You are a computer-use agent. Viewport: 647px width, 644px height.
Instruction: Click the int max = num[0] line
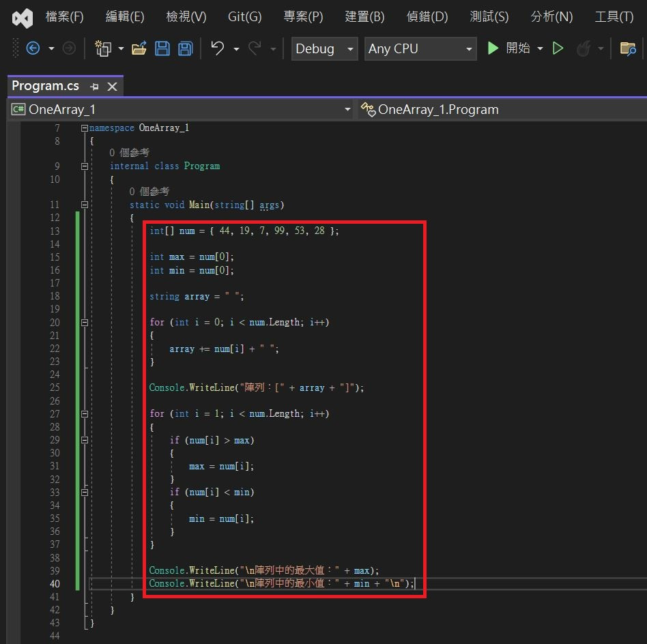click(192, 257)
